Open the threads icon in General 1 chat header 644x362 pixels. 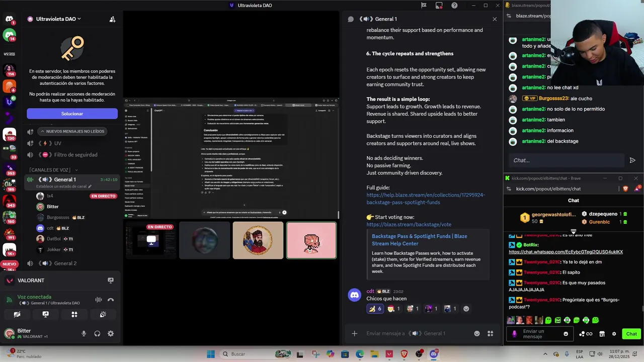tap(351, 19)
